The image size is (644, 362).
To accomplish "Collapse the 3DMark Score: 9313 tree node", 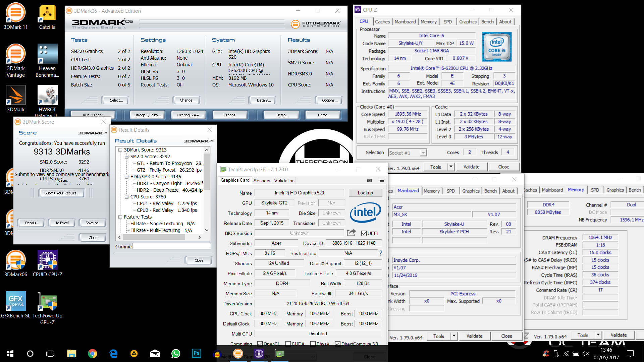I will pyautogui.click(x=120, y=150).
